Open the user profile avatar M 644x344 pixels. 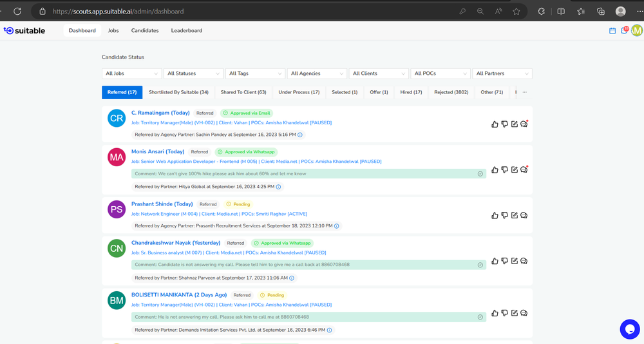tap(637, 30)
